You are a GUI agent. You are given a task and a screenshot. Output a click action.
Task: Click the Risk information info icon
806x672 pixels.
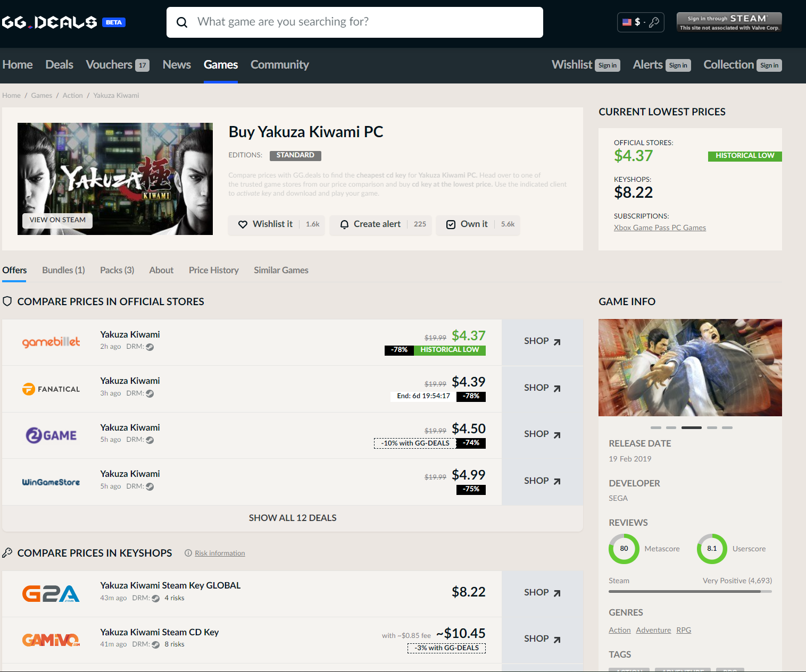pos(188,553)
